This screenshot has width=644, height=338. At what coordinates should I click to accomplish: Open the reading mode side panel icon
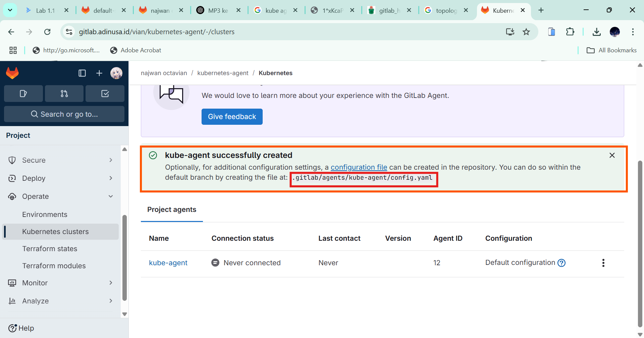[551, 32]
